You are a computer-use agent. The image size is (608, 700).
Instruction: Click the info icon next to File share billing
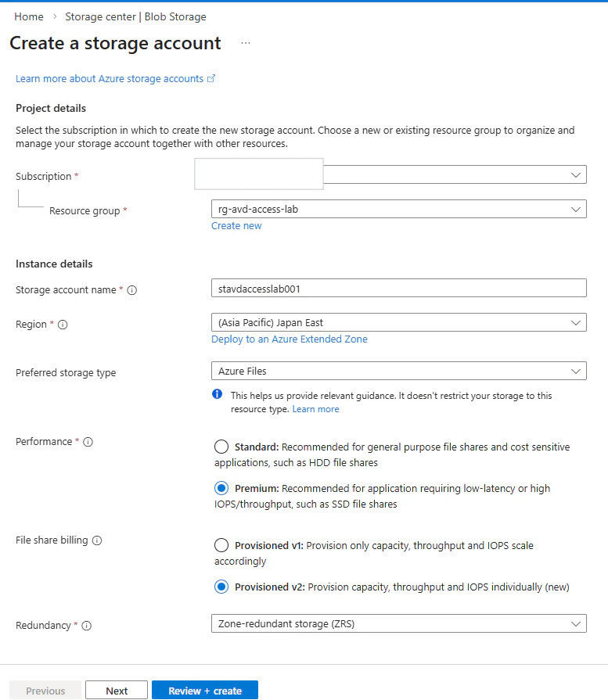[97, 540]
